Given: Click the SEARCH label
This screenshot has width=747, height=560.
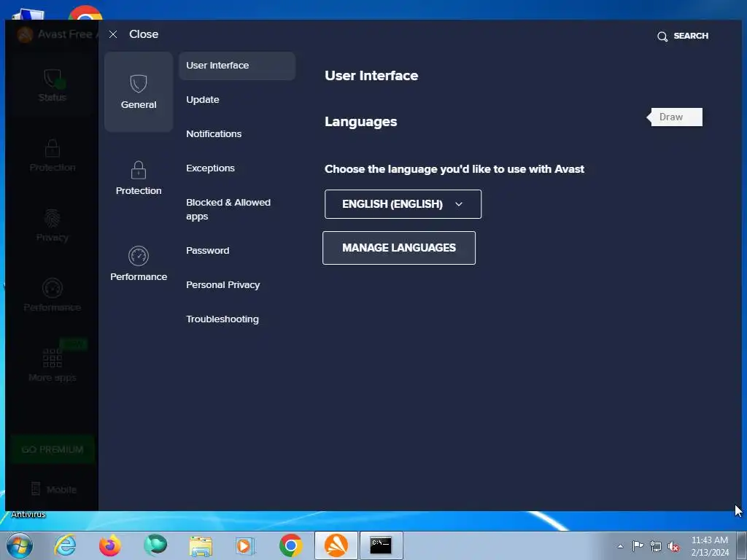Looking at the screenshot, I should click(x=691, y=36).
